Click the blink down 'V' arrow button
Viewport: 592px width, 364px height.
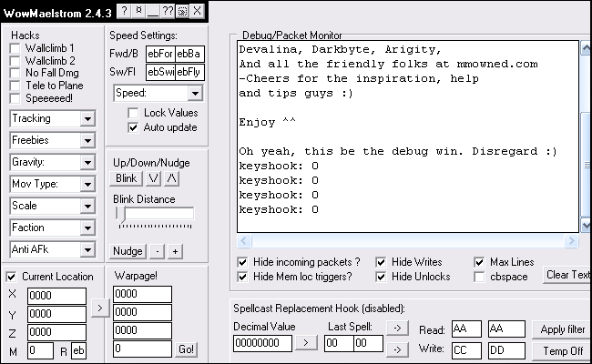(x=153, y=178)
